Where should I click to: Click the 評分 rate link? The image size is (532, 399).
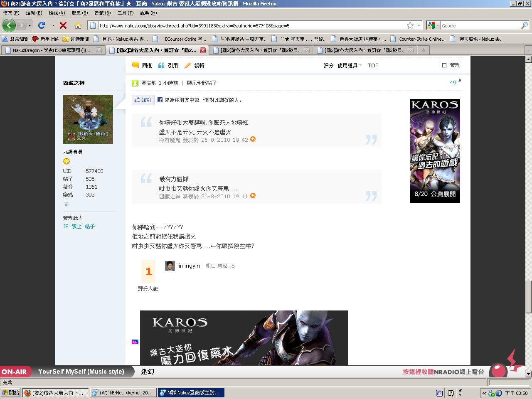[328, 65]
